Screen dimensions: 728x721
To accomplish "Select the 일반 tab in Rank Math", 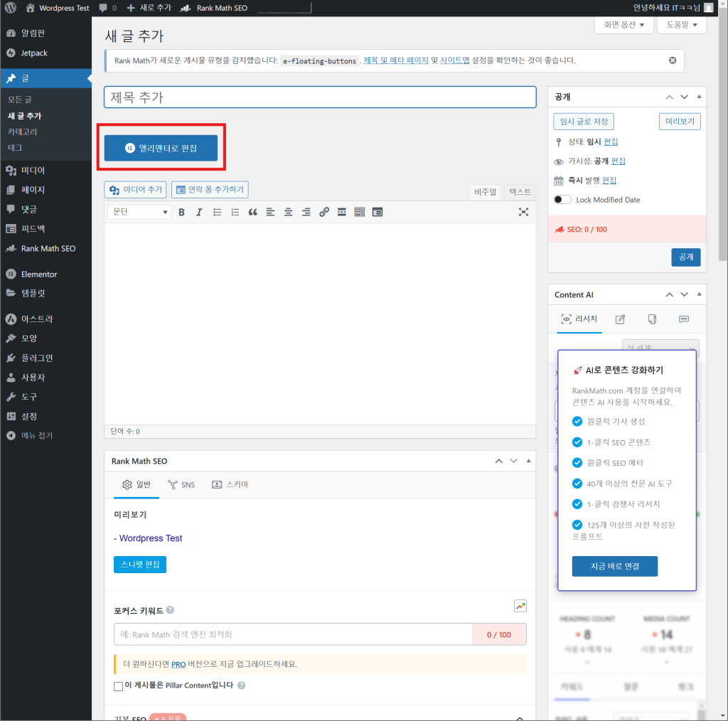I will [136, 485].
